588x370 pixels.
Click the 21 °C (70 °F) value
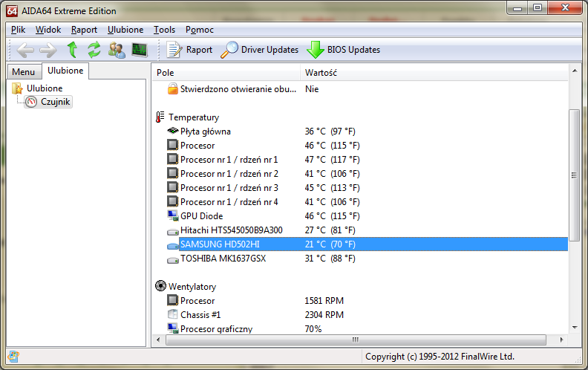point(330,244)
